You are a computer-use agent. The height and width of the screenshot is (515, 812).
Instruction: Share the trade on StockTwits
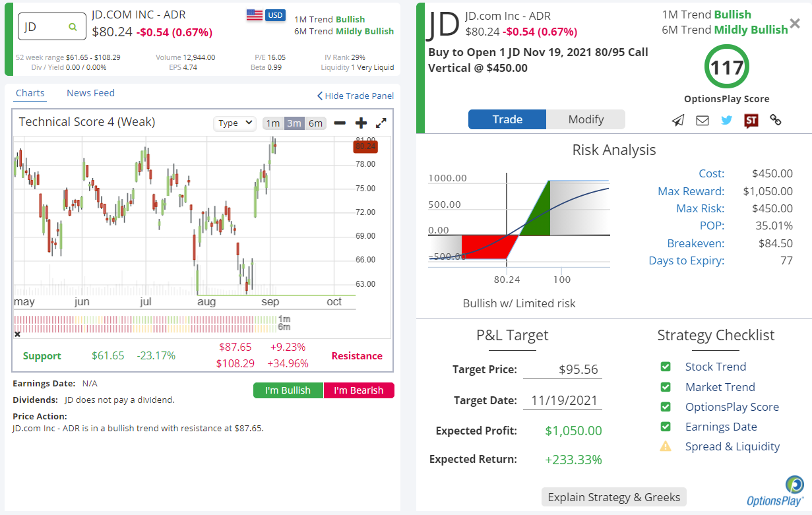click(751, 120)
